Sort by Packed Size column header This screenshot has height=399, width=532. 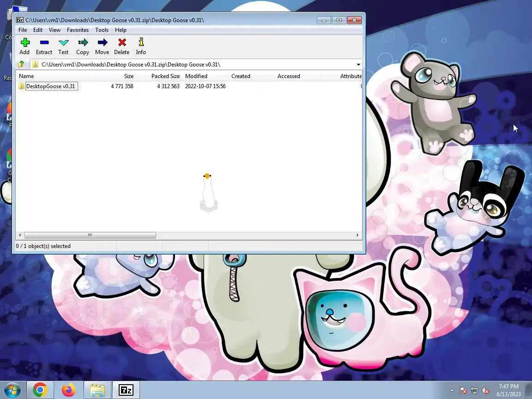[x=159, y=76]
